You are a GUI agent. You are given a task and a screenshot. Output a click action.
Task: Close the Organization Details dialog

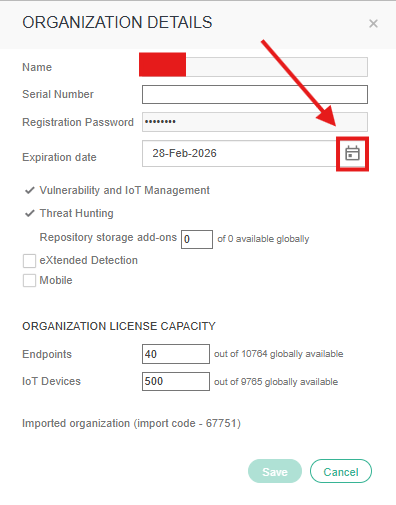pyautogui.click(x=373, y=23)
